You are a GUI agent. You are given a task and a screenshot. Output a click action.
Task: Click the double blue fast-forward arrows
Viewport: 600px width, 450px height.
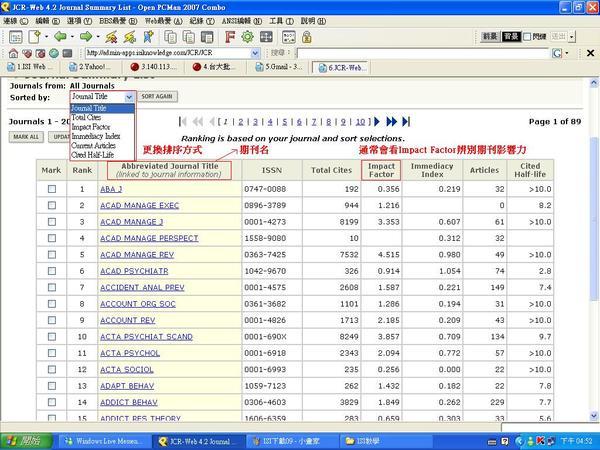(391, 122)
